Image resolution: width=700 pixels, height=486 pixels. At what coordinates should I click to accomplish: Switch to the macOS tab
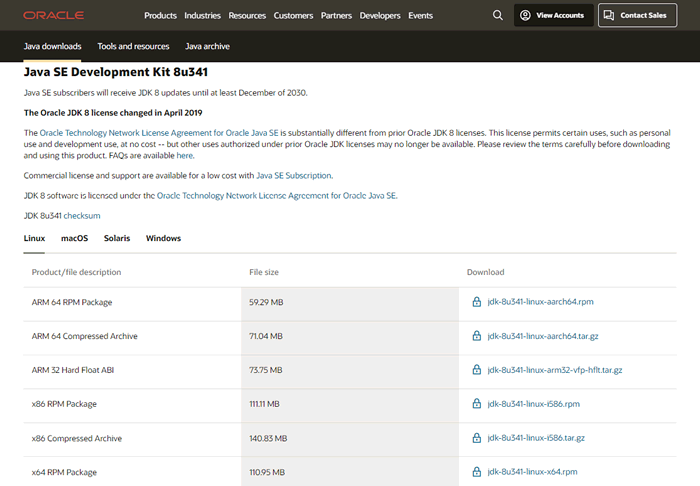click(75, 238)
